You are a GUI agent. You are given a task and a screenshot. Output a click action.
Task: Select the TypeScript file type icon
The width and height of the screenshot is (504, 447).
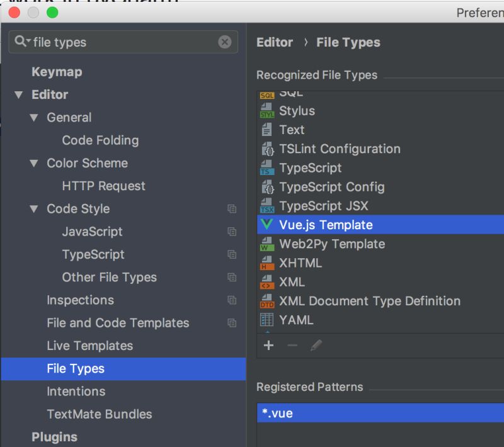(268, 167)
